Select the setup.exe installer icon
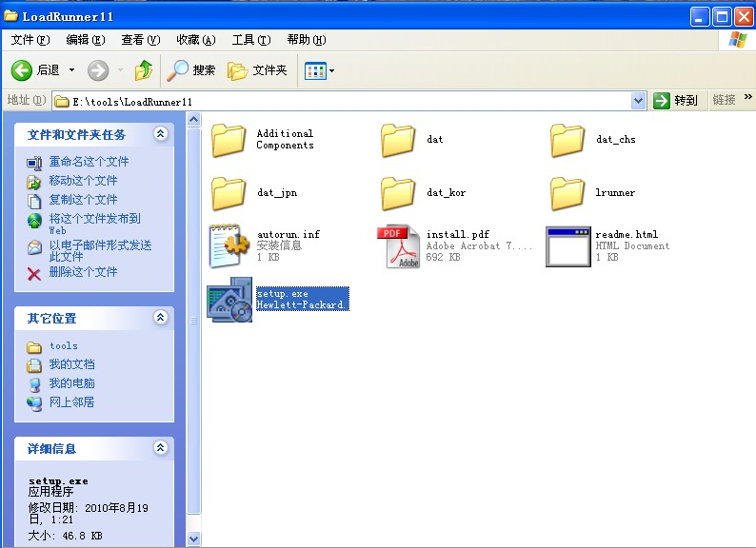 (230, 301)
